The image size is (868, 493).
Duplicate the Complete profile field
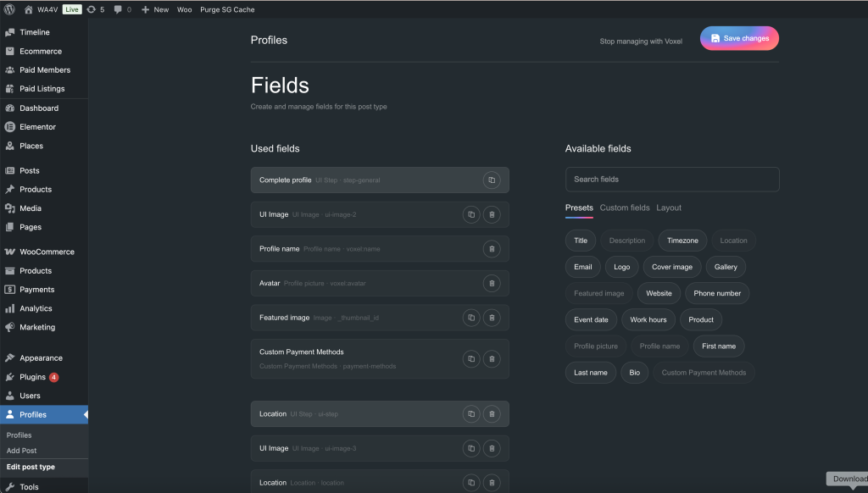[492, 180]
